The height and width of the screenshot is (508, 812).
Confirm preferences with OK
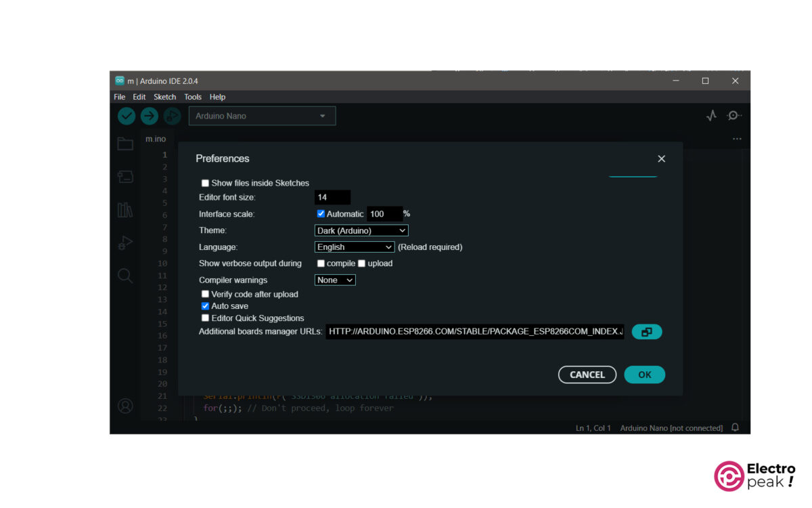(x=645, y=375)
